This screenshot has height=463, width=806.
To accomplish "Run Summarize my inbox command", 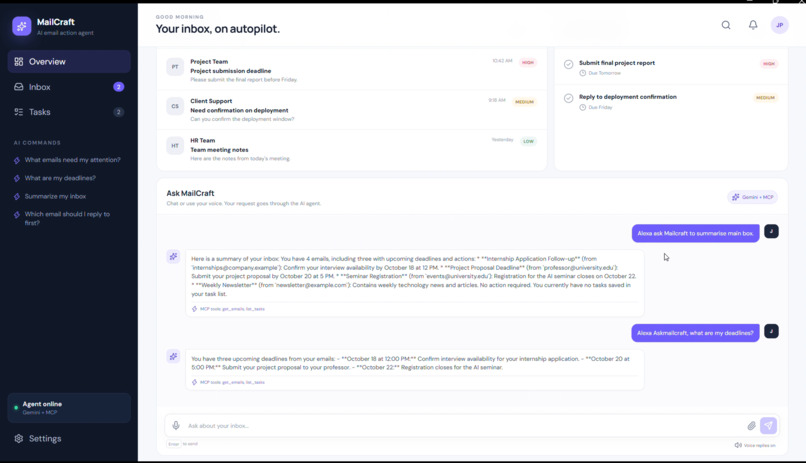I will point(50,196).
